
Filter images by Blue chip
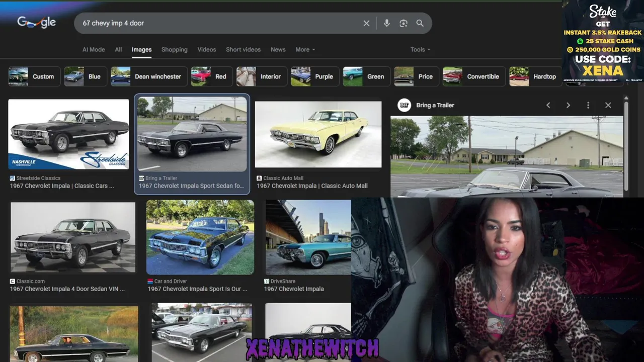[86, 76]
